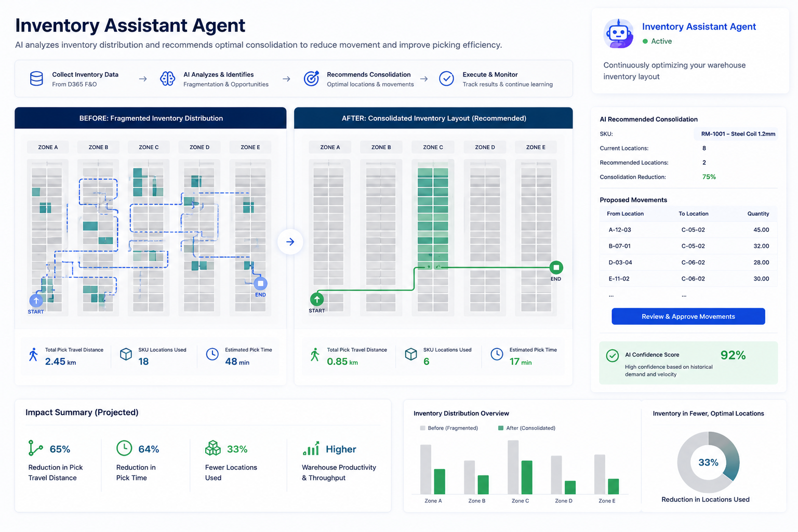Click Review & Approve Movements button
The height and width of the screenshot is (532, 798).
688,316
